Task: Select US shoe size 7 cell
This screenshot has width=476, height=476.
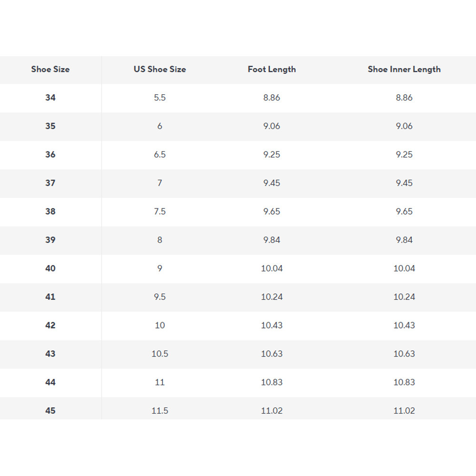Action: (159, 183)
